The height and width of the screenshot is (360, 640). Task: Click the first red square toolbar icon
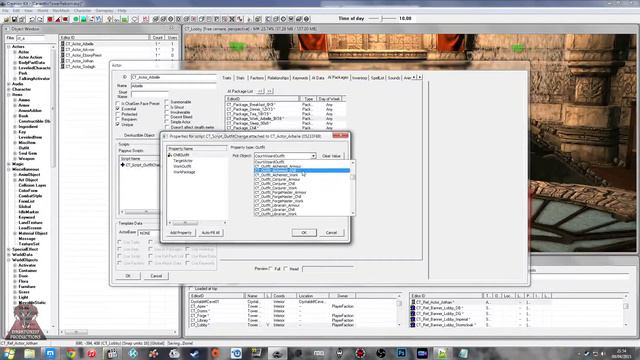point(50,19)
